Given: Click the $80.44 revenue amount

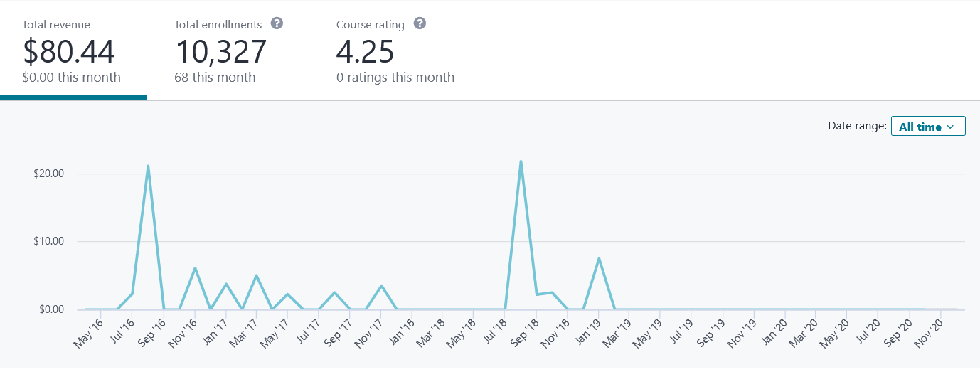Looking at the screenshot, I should tap(68, 51).
